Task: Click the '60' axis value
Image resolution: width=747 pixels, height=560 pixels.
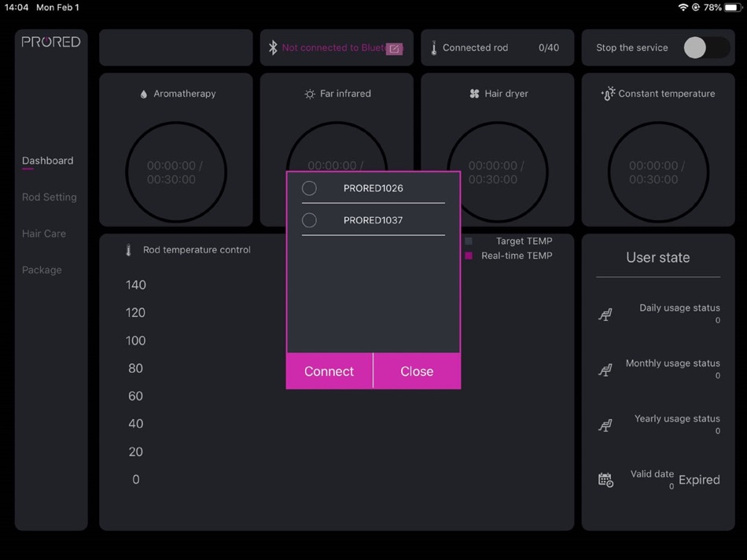Action: (136, 396)
